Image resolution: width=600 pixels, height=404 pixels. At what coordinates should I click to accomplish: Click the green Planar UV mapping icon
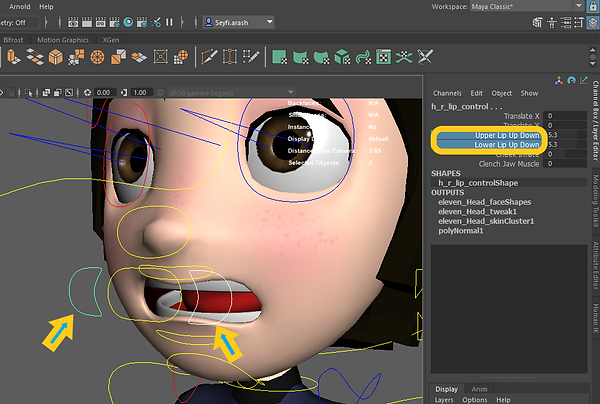pyautogui.click(x=279, y=57)
